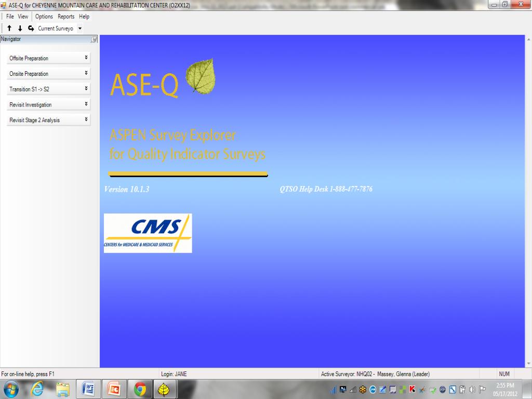
Task: Click the Current Surveyor toolbar label
Action: (56, 29)
